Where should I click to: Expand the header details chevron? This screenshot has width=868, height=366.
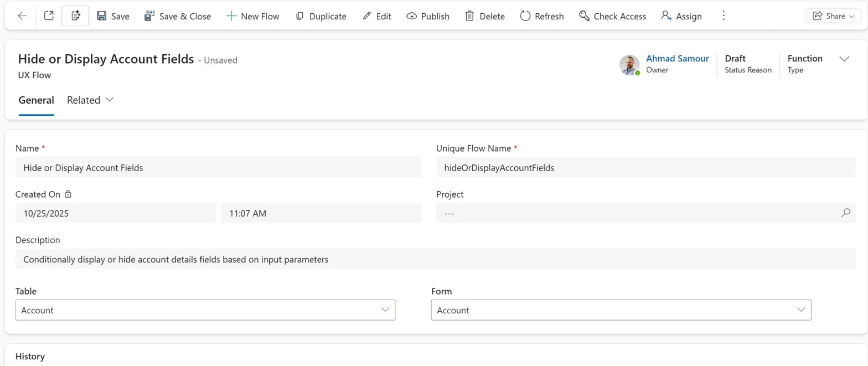click(844, 59)
